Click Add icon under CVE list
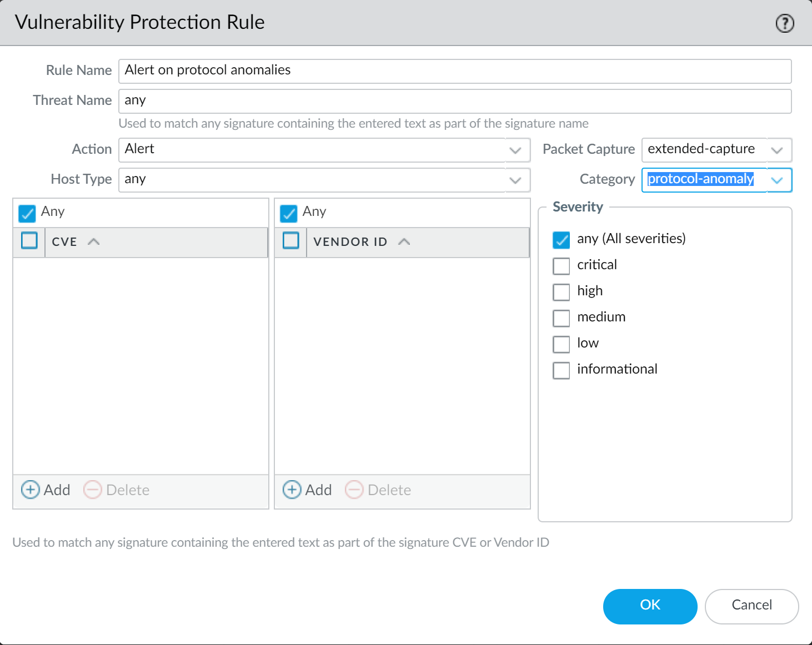 coord(31,490)
